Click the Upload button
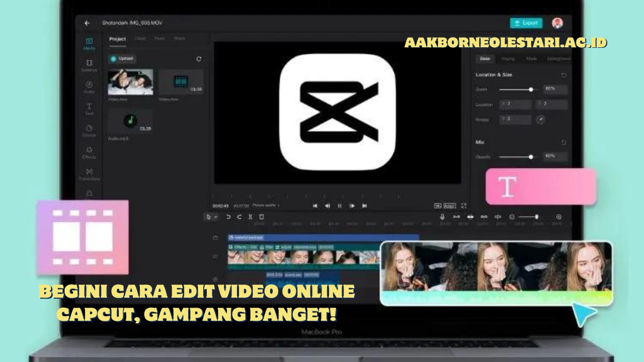This screenshot has width=644, height=362. pos(122,58)
